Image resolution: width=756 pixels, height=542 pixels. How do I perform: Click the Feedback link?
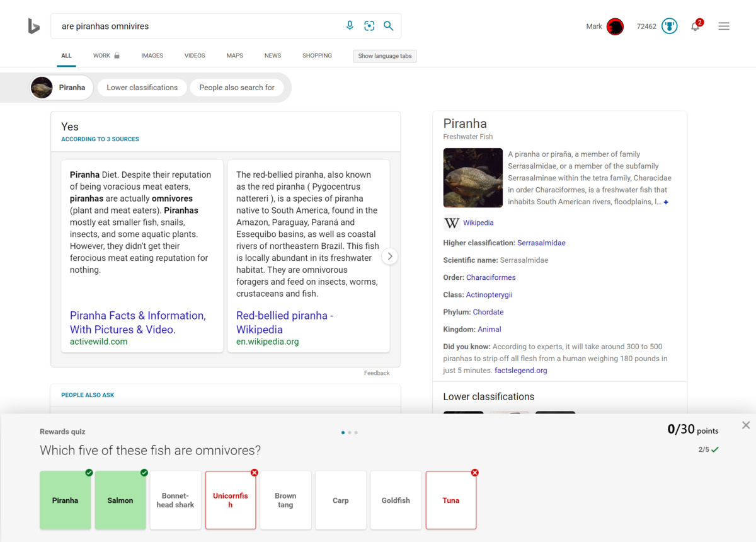point(377,373)
